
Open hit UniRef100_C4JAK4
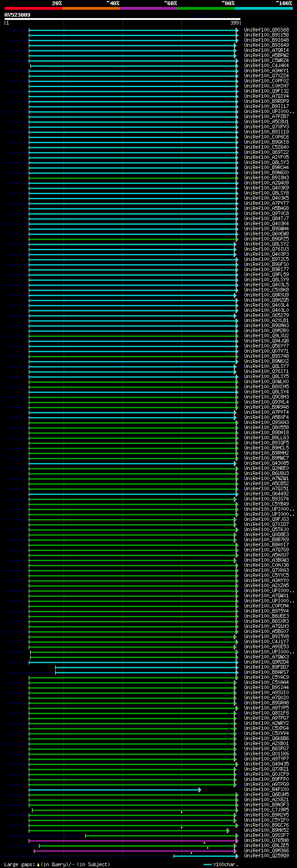click(x=266, y=66)
